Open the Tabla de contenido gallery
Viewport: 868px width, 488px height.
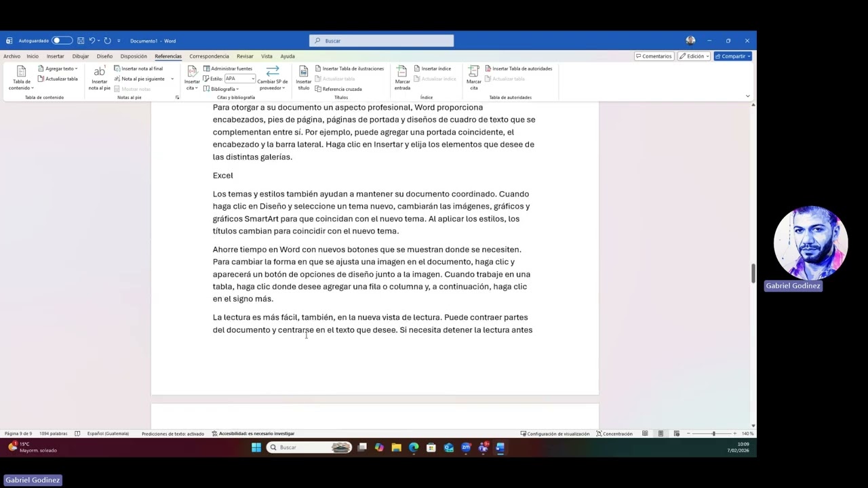(22, 78)
